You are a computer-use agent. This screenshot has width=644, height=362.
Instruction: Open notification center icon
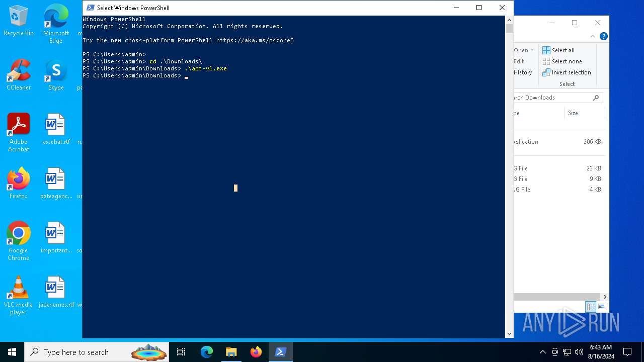pyautogui.click(x=627, y=352)
